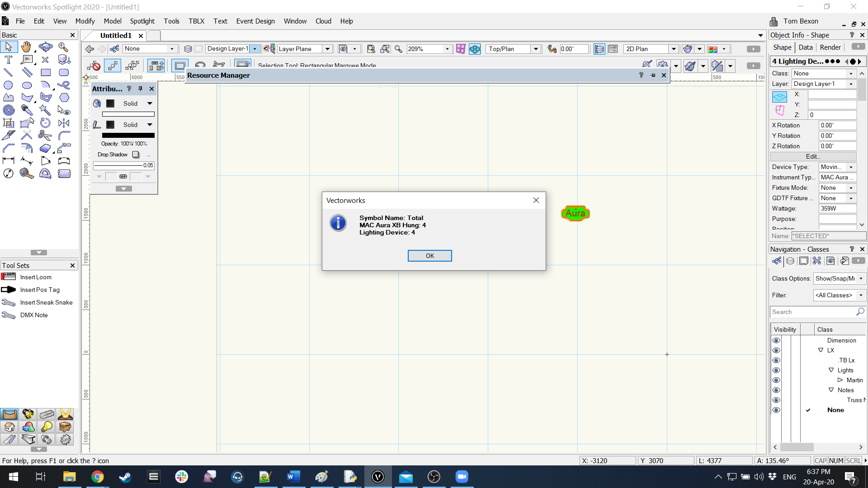Select the Text tool
The width and height of the screenshot is (868, 488).
coord(8,60)
